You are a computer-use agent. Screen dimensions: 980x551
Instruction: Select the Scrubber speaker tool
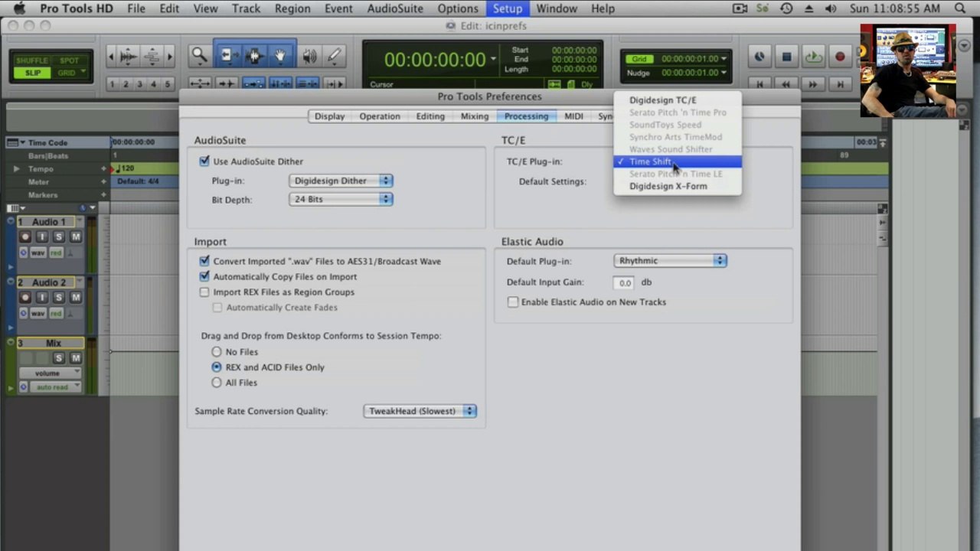coord(309,56)
